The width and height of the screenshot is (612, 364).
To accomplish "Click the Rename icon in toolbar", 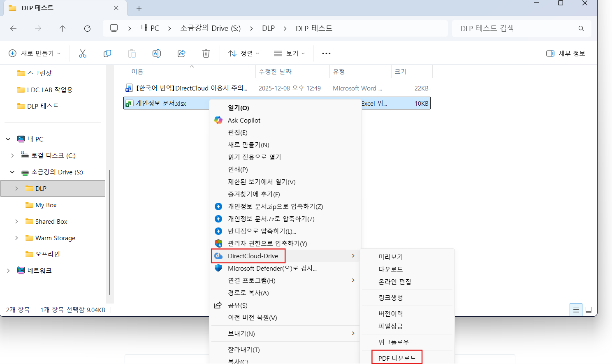I will pos(157,53).
